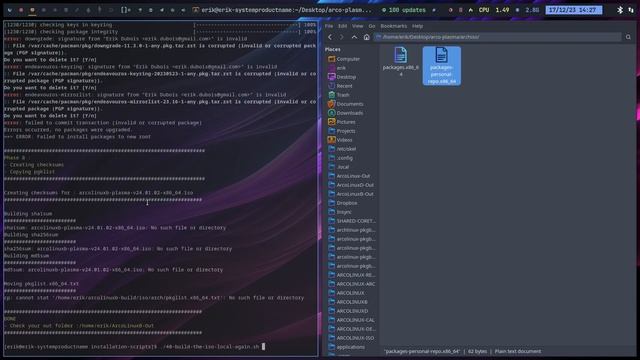Open the ARCOLINUXD bookmark folder
The image size is (640, 360).
coord(352,311)
